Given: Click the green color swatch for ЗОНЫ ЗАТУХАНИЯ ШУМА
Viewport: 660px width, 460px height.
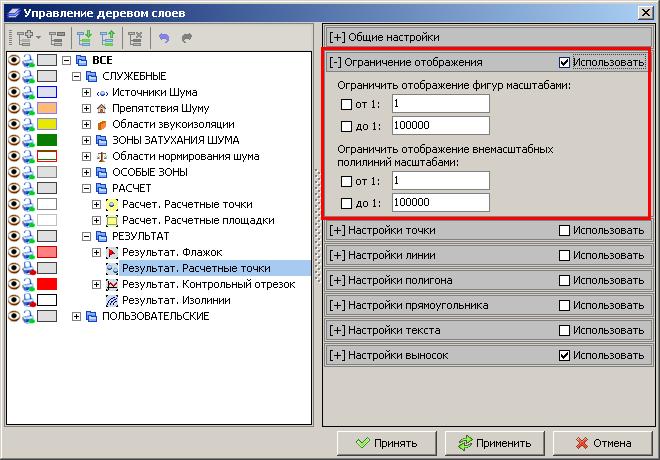Looking at the screenshot, I should (49, 140).
